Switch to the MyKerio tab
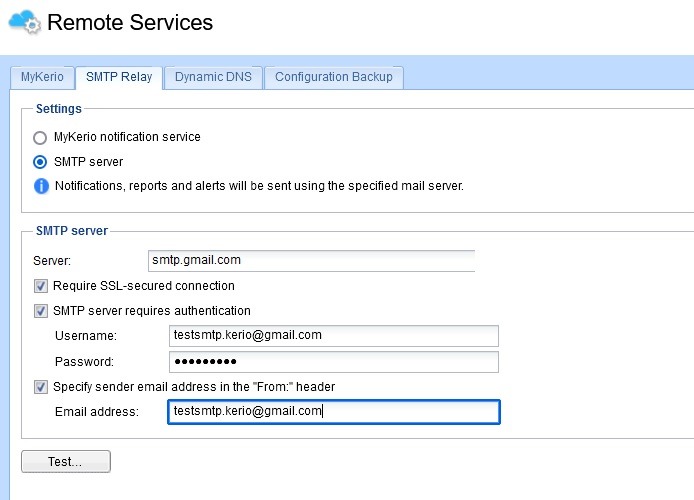Screen dimensions: 694x500 pos(42,77)
